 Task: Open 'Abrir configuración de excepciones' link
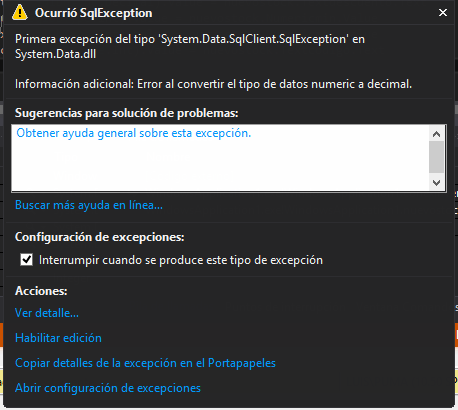coord(108,388)
